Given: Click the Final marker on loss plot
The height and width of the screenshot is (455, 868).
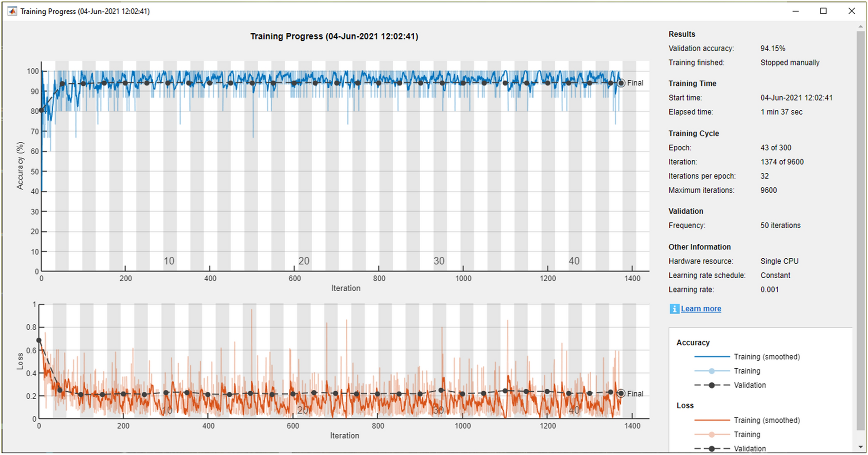Looking at the screenshot, I should click(x=621, y=393).
